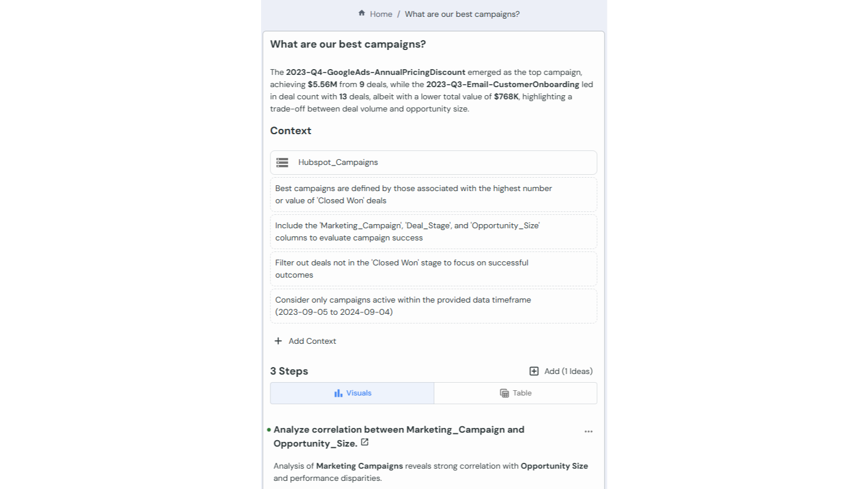This screenshot has width=868, height=489.
Task: Click the Home house icon in breadcrumb
Action: pos(361,13)
